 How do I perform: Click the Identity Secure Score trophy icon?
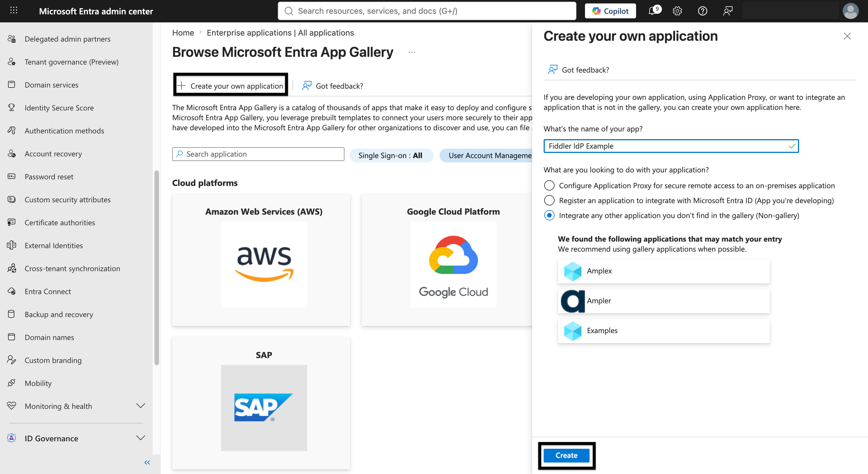click(x=12, y=108)
